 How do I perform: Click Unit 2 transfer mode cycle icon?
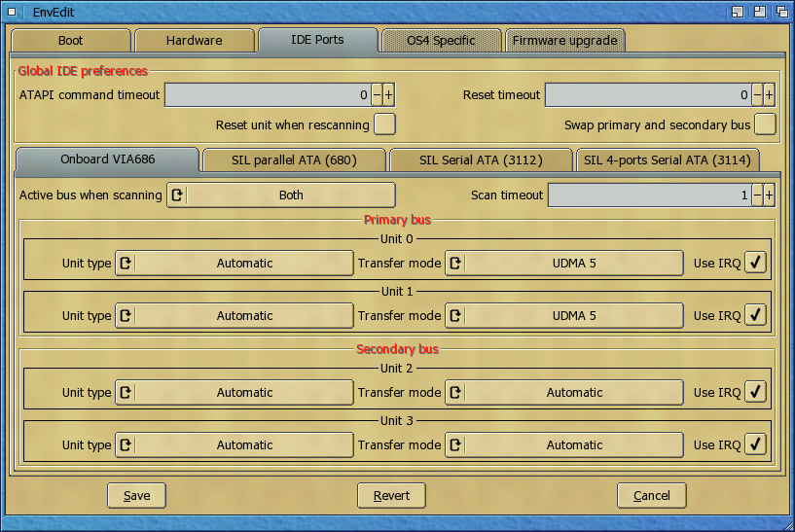tap(455, 393)
